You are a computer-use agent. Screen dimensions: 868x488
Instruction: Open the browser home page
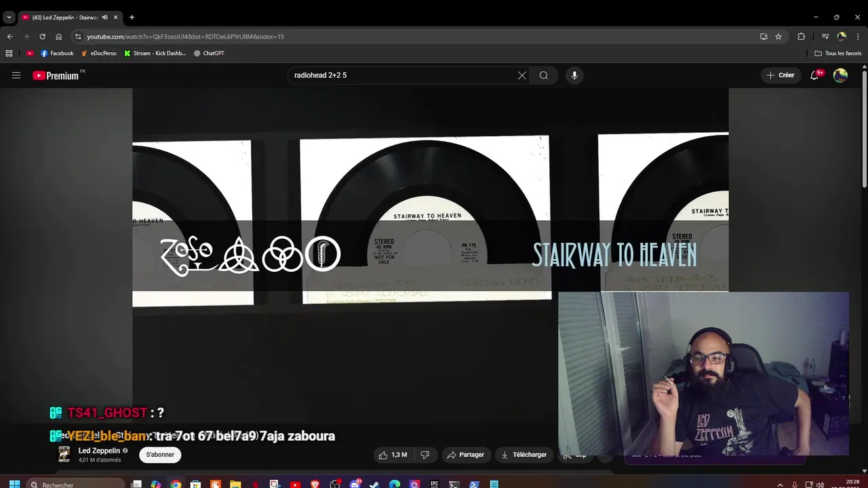[x=59, y=37]
